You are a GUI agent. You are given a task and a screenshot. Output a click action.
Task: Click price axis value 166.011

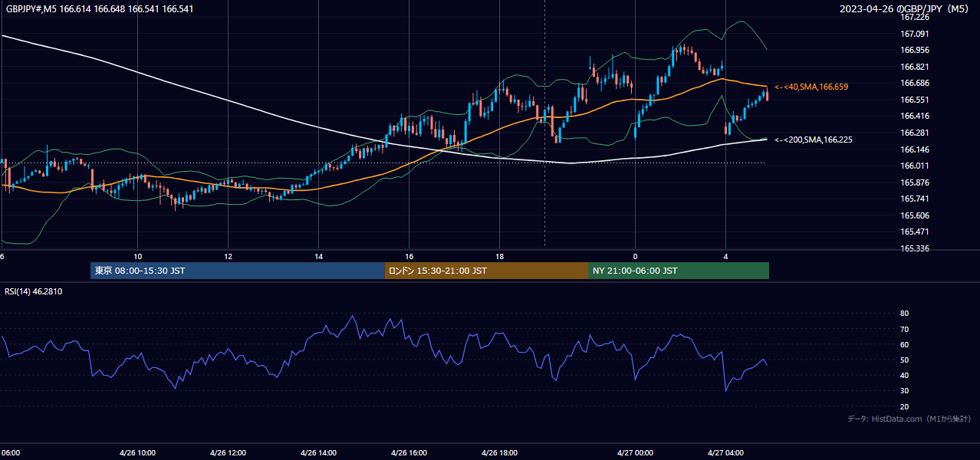point(914,166)
